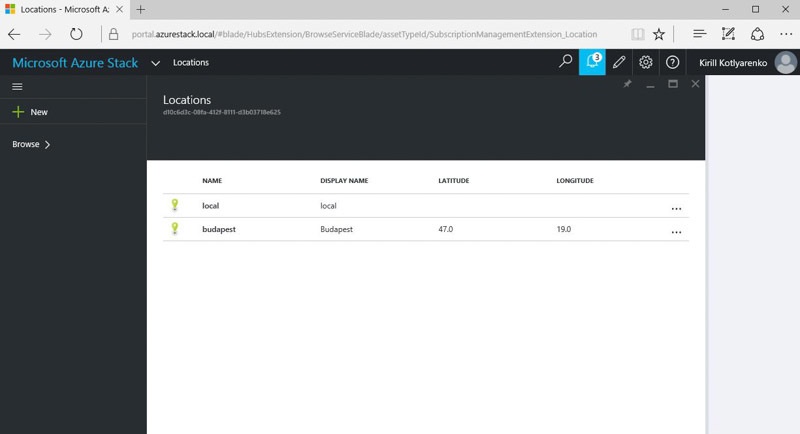This screenshot has height=434, width=800.
Task: Click the green plus New icon
Action: coord(18,112)
